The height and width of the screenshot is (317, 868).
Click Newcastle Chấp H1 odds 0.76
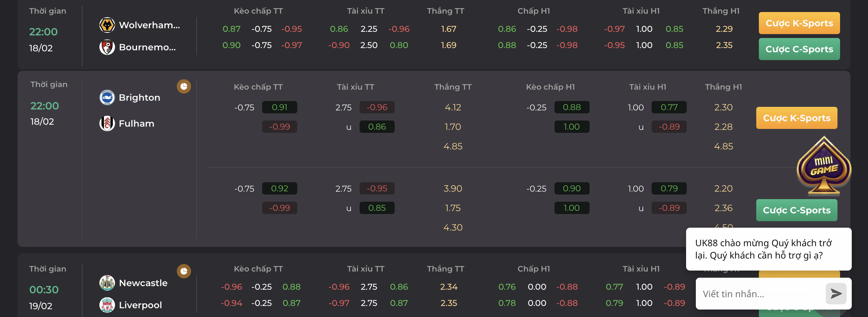(507, 287)
